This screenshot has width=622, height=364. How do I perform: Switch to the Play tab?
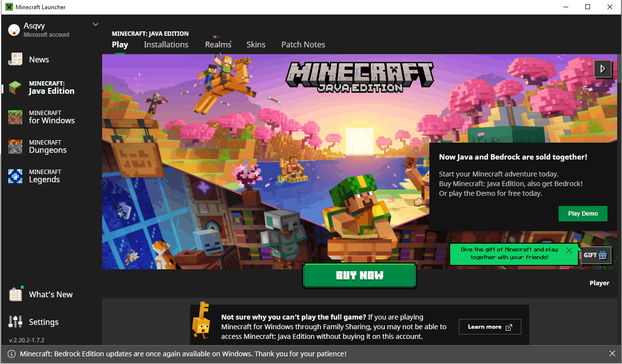(x=120, y=44)
